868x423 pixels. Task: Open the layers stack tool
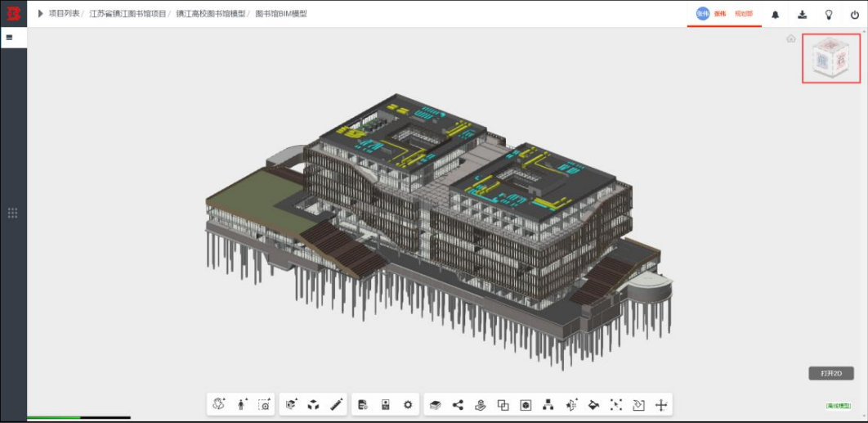pos(435,405)
